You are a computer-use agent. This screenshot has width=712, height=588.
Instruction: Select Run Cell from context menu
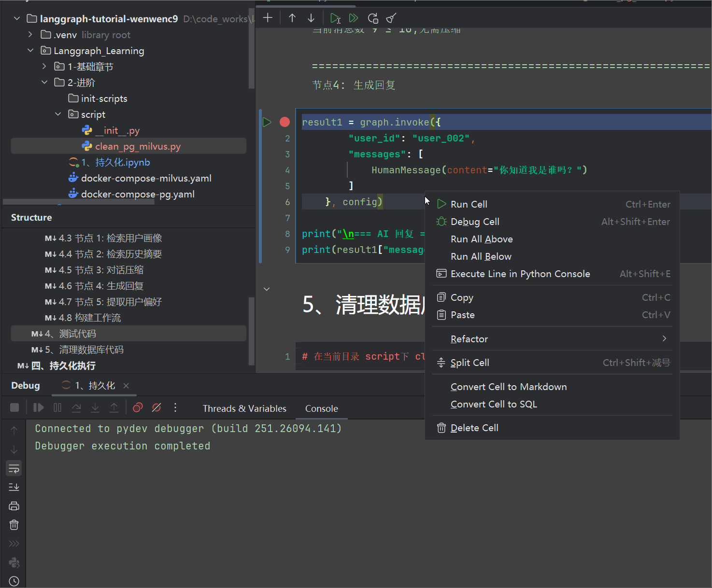click(552, 204)
